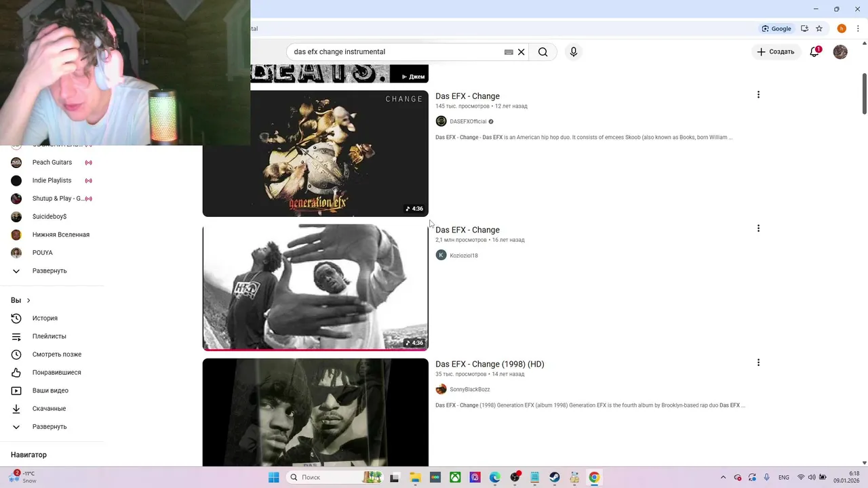Open more options for the Koziozioł18 video
Image resolution: width=868 pixels, height=488 pixels.
758,228
